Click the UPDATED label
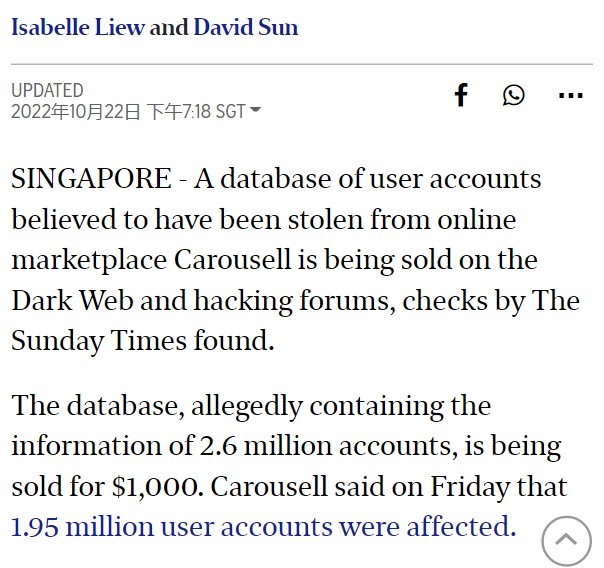The width and height of the screenshot is (604, 568). [47, 91]
